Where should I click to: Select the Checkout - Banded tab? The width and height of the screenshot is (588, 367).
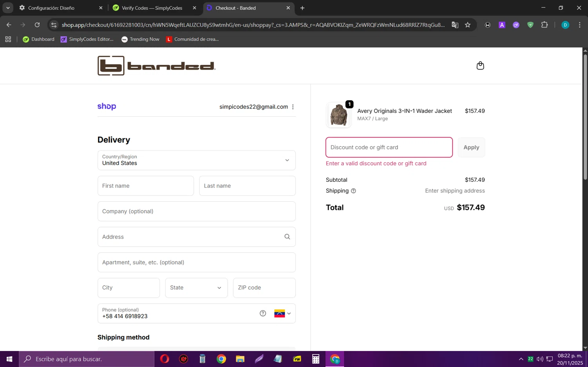249,8
